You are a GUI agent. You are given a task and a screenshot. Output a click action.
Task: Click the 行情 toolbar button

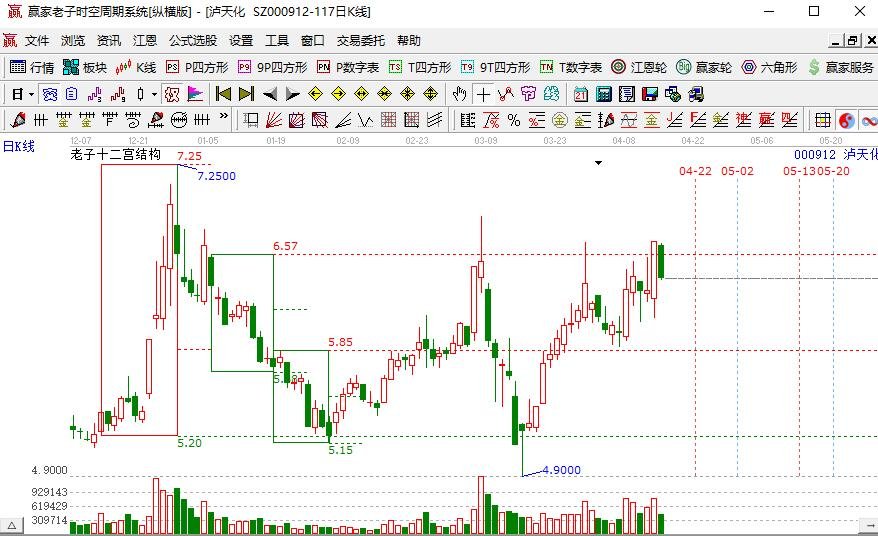pyautogui.click(x=32, y=67)
